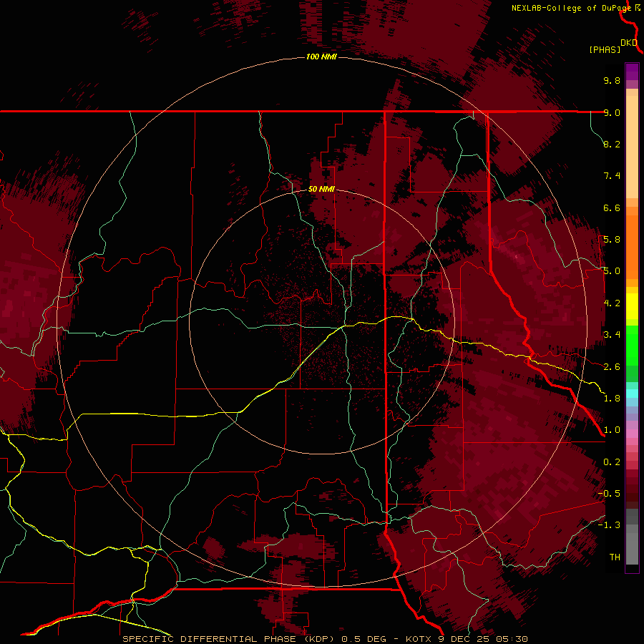Viewport: 644px width, 644px height.
Task: Click the 5.0 value on the color scale
Action: coord(612,271)
